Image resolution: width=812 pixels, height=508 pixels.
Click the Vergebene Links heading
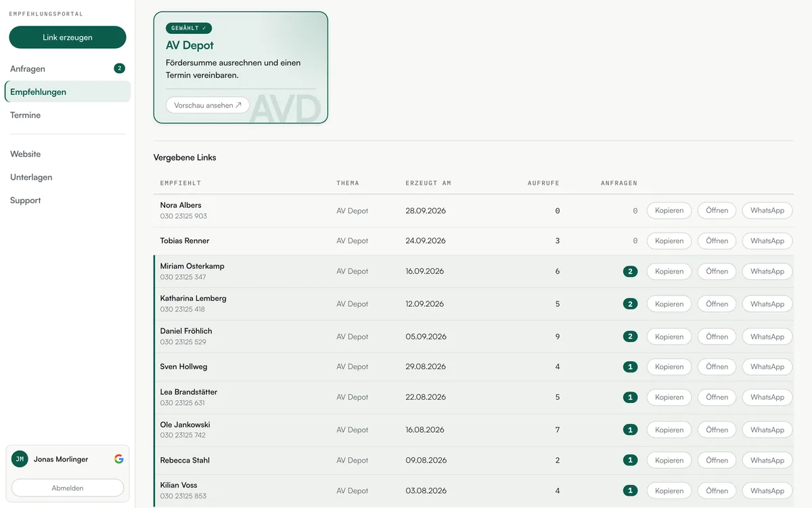pyautogui.click(x=185, y=158)
